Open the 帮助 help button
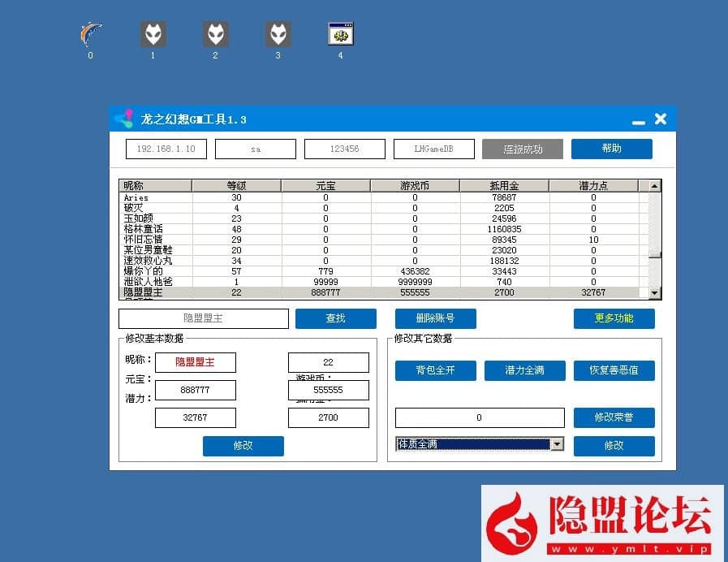728x562 pixels. [x=611, y=149]
